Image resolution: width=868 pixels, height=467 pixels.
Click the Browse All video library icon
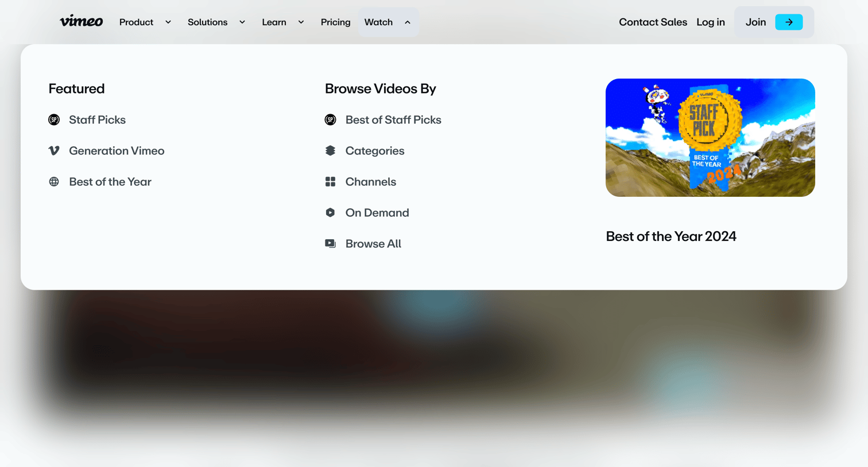click(330, 244)
